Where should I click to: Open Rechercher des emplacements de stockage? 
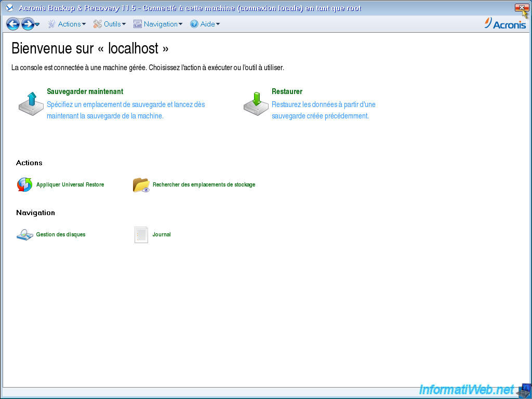point(204,184)
